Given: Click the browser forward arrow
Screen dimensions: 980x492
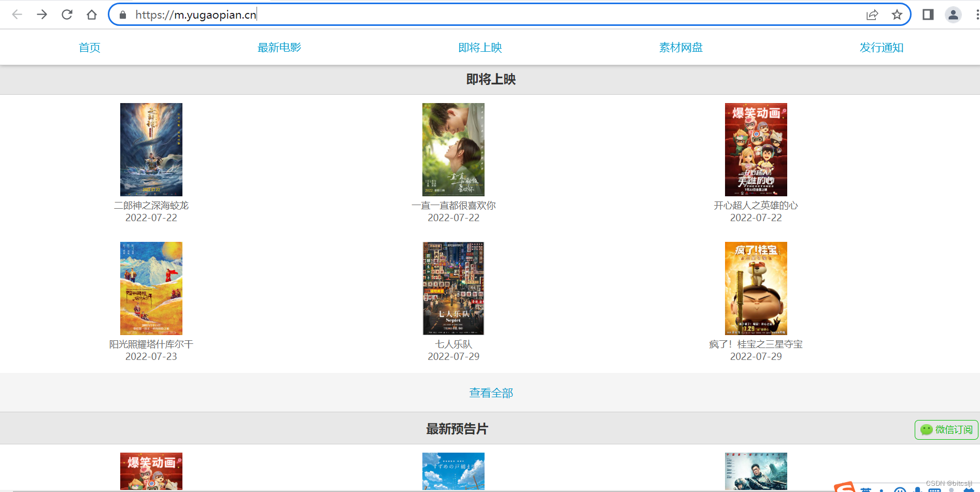Looking at the screenshot, I should [x=42, y=15].
